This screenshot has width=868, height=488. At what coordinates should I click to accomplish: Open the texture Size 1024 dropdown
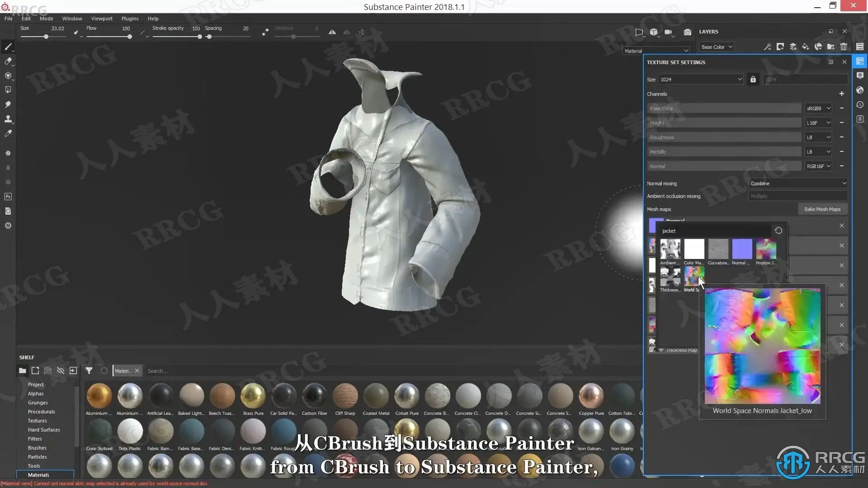pos(700,80)
